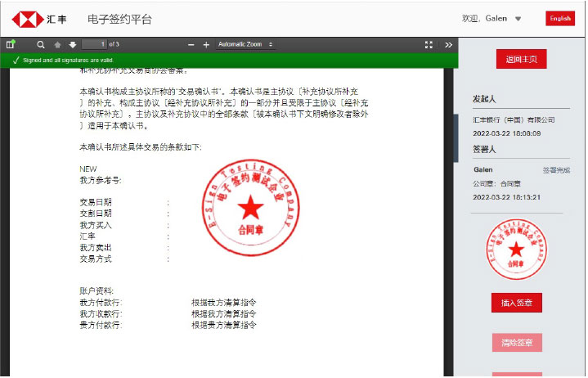
Task: Open the PDF viewer tools chevron menu
Action: (x=448, y=44)
